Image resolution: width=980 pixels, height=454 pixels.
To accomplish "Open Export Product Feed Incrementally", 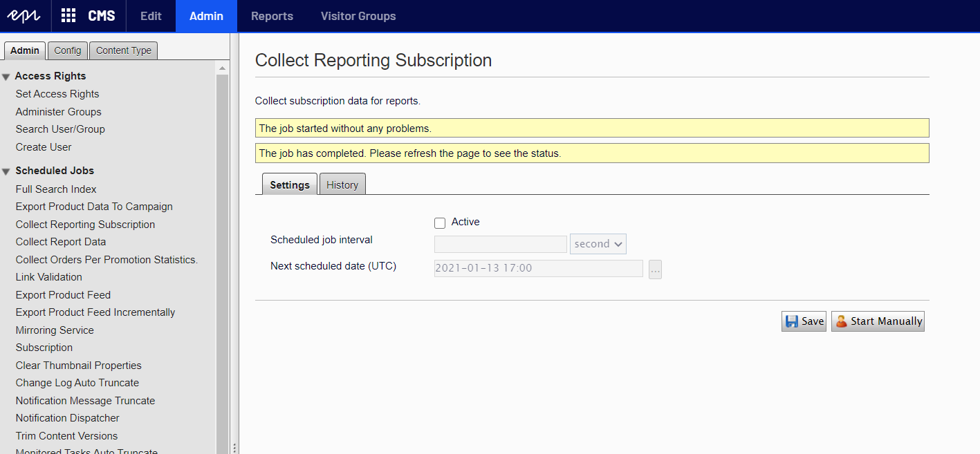I will [95, 312].
